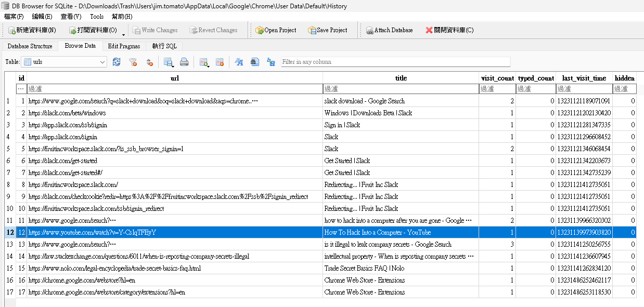
Task: Open the Tools menu
Action: pos(97,17)
